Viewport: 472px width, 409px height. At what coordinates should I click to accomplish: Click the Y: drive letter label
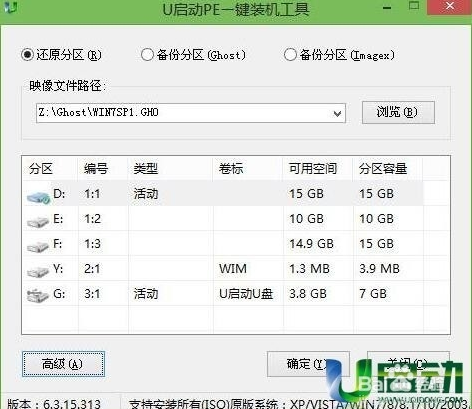coord(58,269)
